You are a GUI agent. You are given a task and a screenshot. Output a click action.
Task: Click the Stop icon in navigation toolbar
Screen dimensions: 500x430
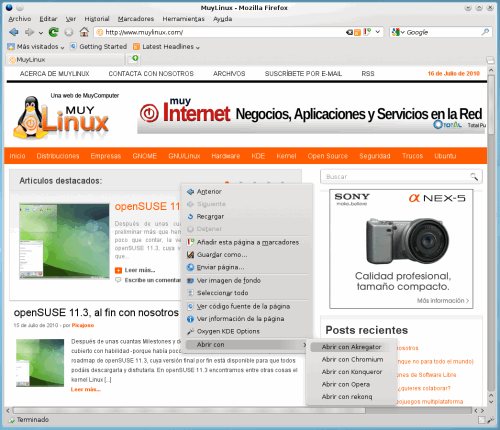pos(69,32)
